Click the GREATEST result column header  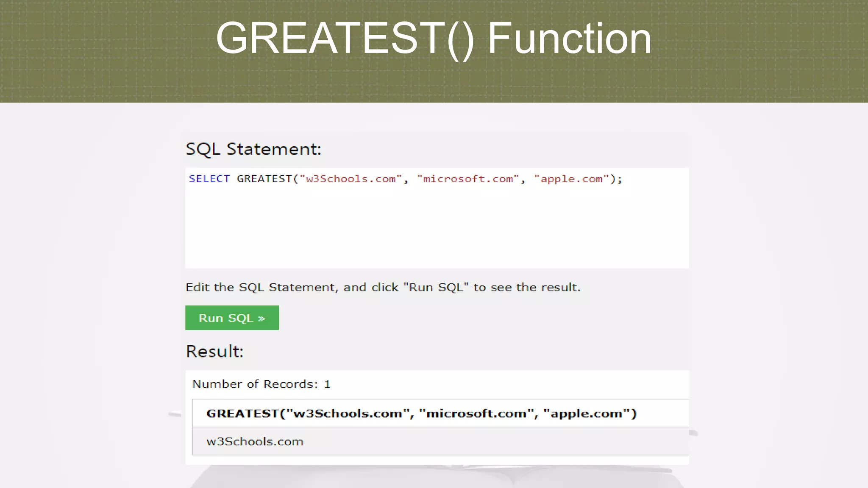[x=440, y=413]
